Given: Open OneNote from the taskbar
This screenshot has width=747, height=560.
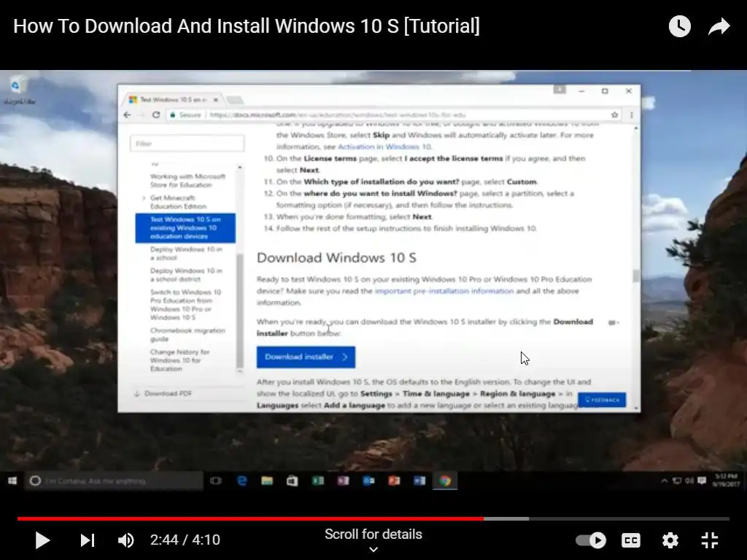Looking at the screenshot, I should pyautogui.click(x=343, y=481).
